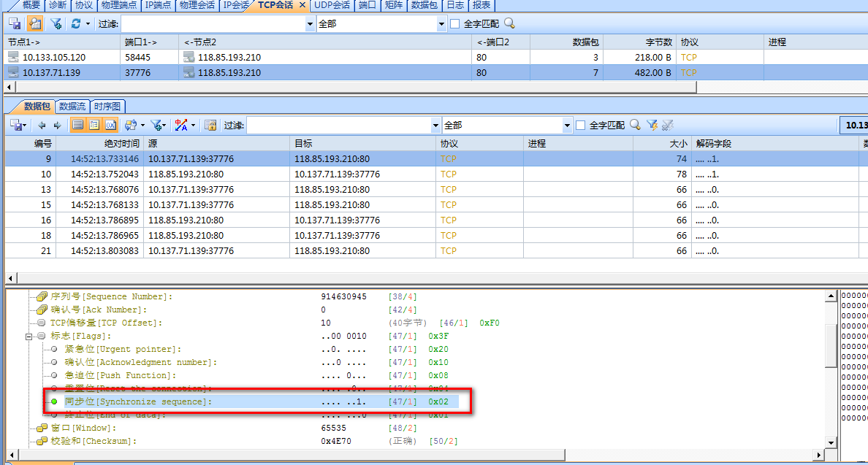Open the 全部 dropdown in packet filter bar
This screenshot has width=868, height=465.
567,126
